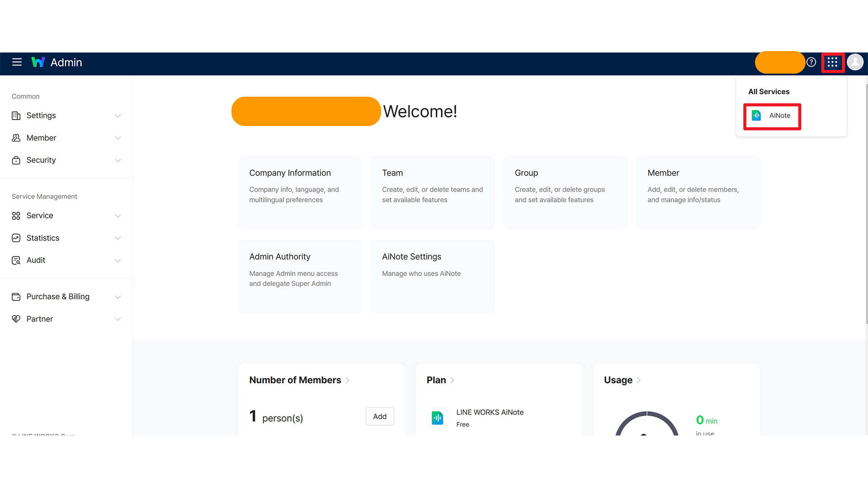Click the '0 min' usage value

coord(707,420)
